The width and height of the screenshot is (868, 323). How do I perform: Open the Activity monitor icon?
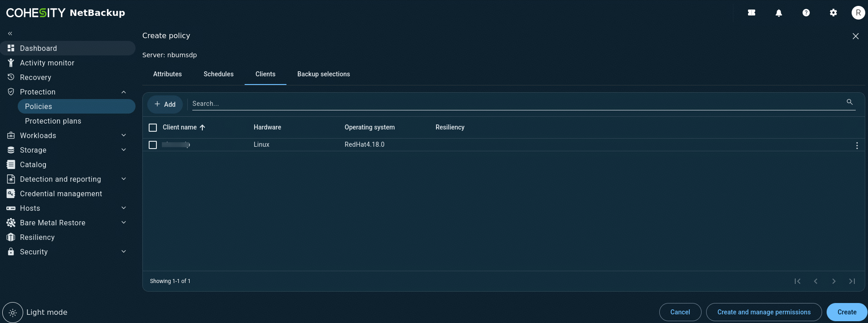[11, 63]
